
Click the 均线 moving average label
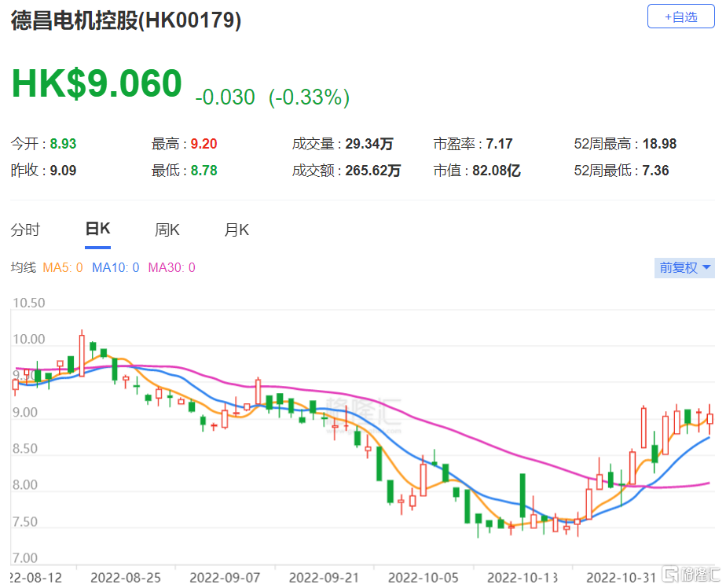point(23,267)
